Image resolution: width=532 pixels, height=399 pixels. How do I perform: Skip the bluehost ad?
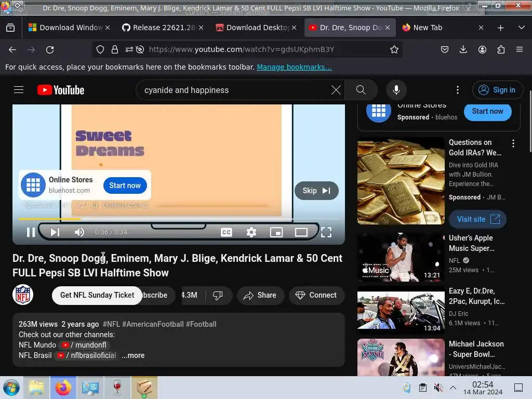316,191
